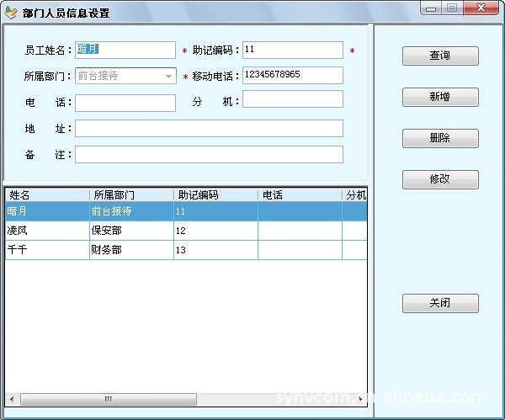Focus the 备注 remarks input field
This screenshot has width=505, height=420.
point(209,155)
